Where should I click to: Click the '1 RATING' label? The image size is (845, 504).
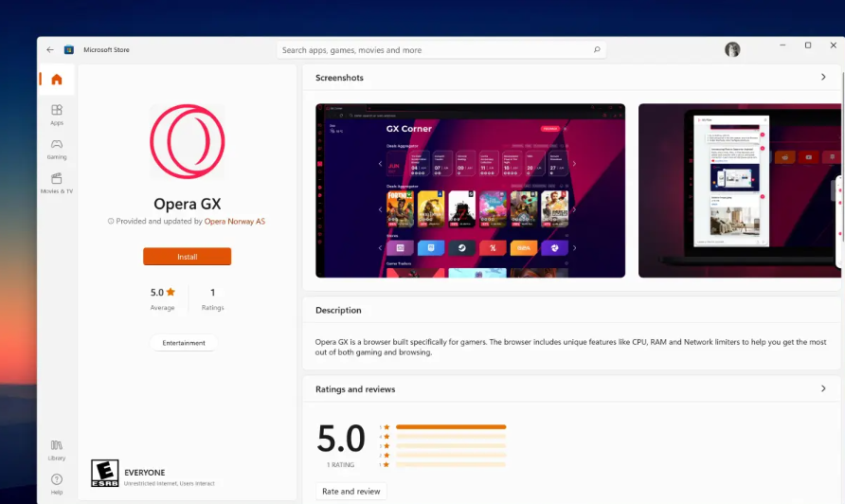341,464
